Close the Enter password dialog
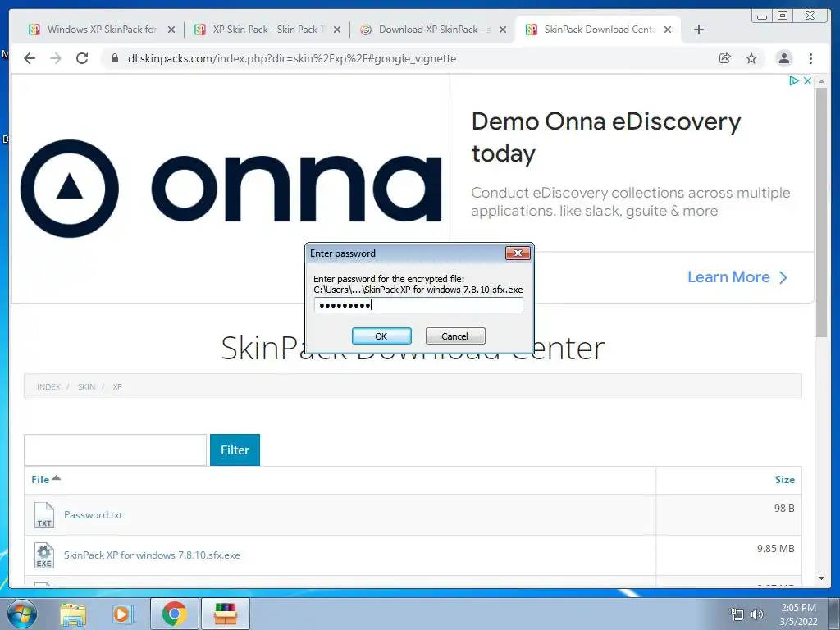840x630 pixels. 518,253
